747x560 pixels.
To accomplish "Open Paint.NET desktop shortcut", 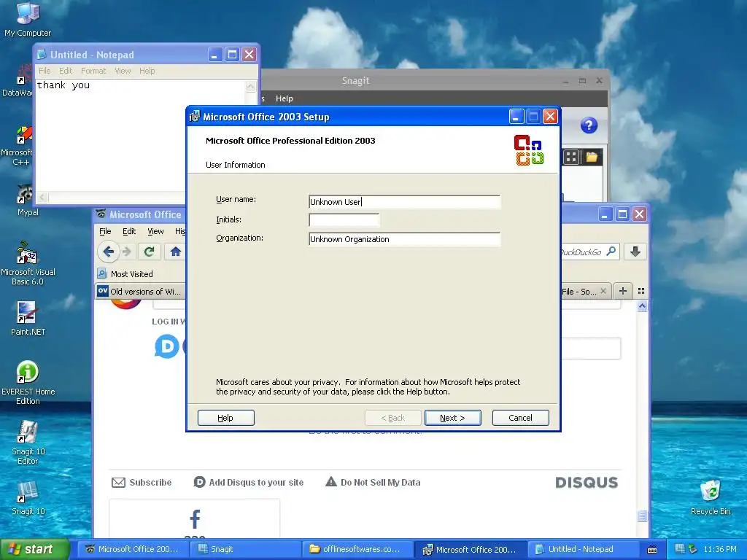I will click(x=28, y=318).
